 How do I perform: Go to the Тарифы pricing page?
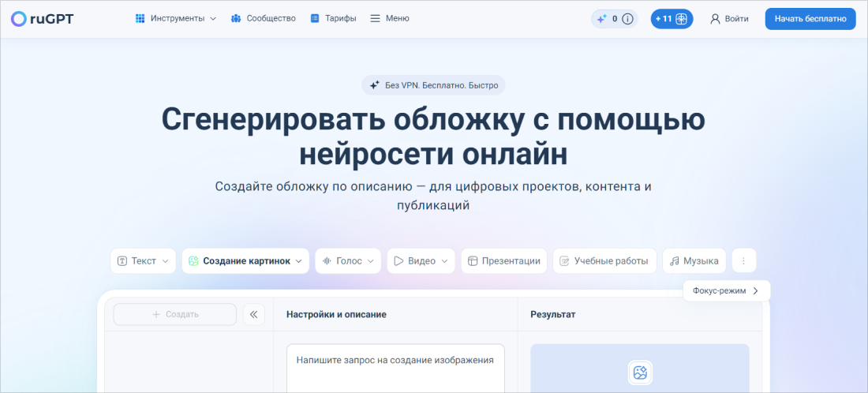[332, 18]
